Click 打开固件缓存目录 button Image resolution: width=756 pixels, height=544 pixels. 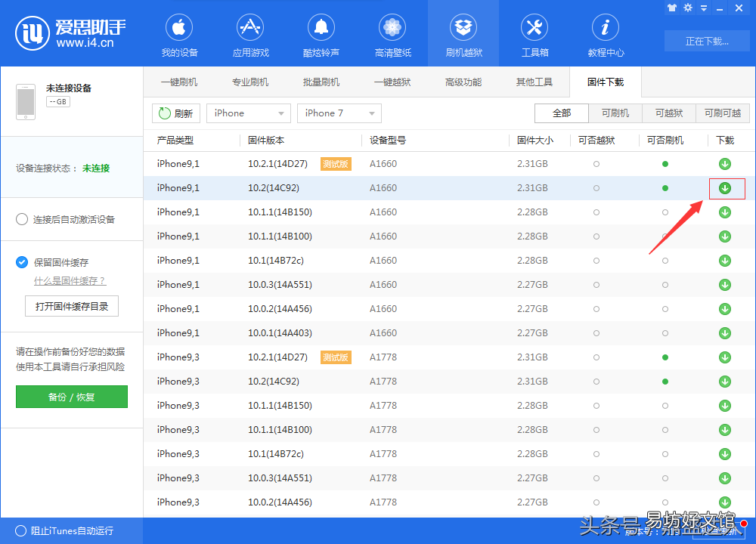point(72,307)
